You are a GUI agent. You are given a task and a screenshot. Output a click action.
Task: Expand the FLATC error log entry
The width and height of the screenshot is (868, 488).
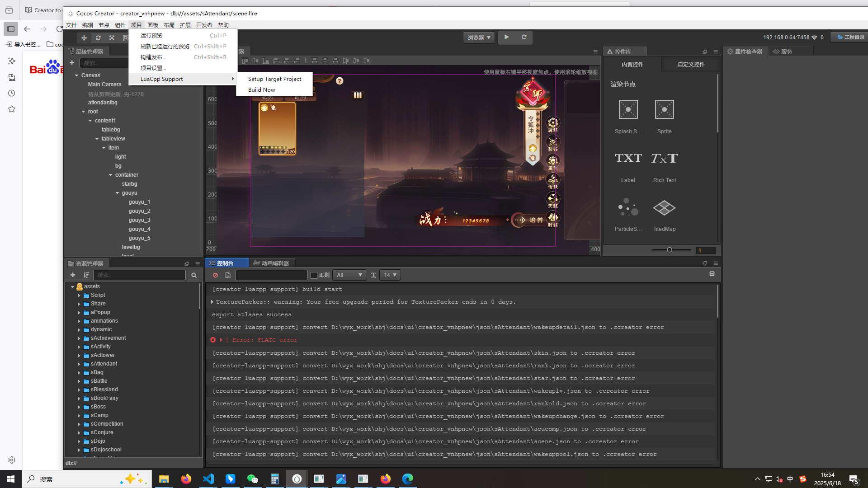tap(221, 340)
